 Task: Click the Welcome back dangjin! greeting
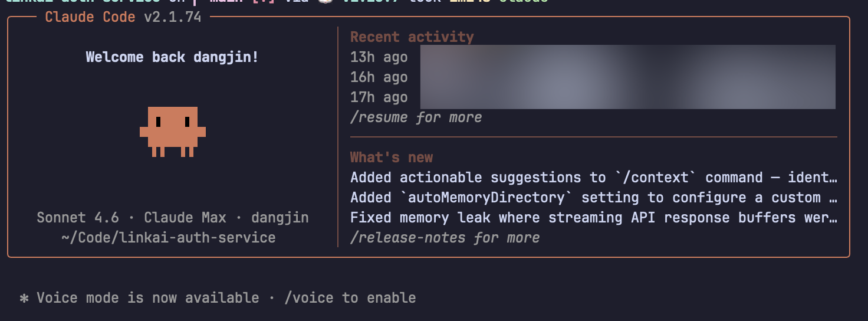point(172,57)
